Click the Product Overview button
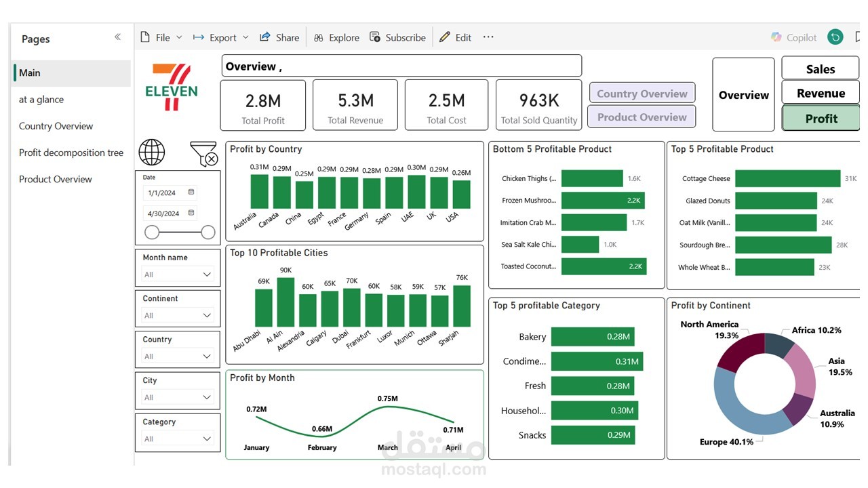This screenshot has width=868, height=488. 642,117
